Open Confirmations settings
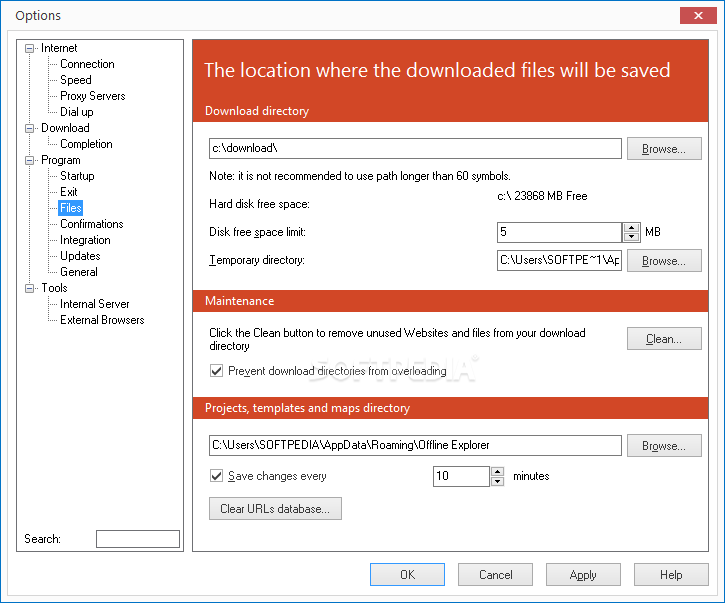The width and height of the screenshot is (725, 603). point(92,224)
